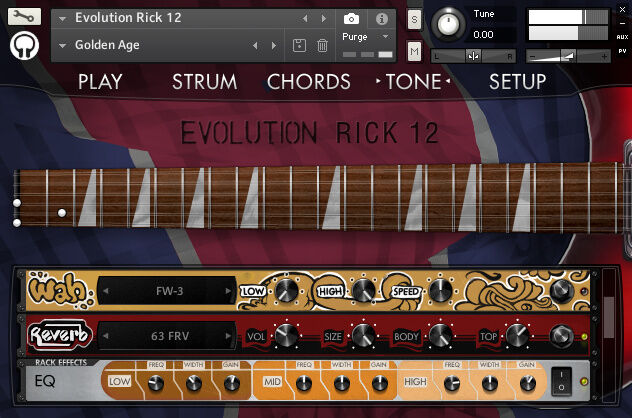Click the EQ HIGH GAIN knob
The image size is (632, 418).
[x=528, y=383]
